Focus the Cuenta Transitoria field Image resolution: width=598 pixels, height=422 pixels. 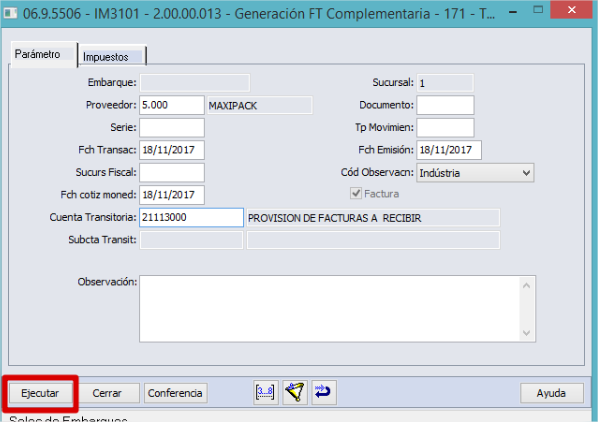point(191,217)
